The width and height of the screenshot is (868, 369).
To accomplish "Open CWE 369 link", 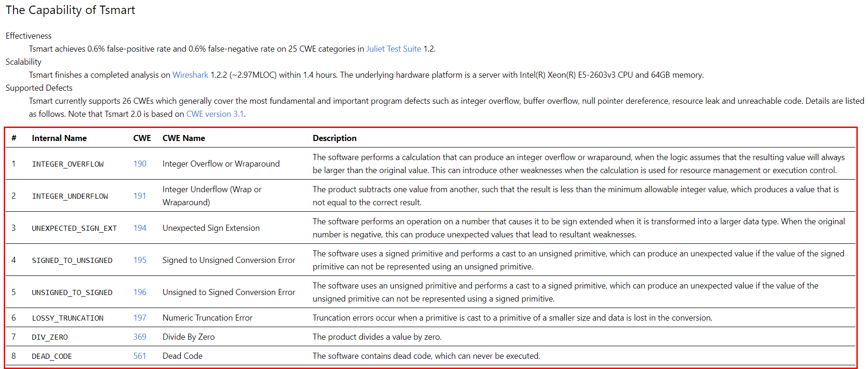I will (x=140, y=337).
